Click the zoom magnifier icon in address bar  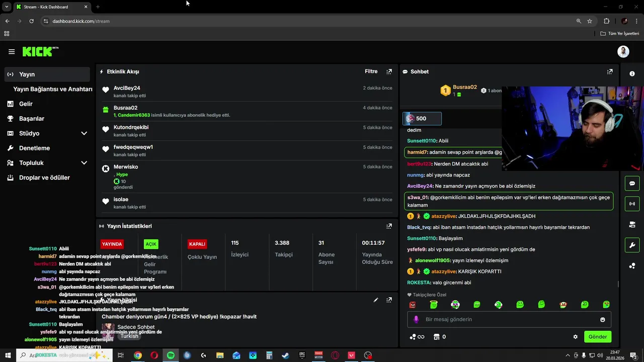coord(579,21)
